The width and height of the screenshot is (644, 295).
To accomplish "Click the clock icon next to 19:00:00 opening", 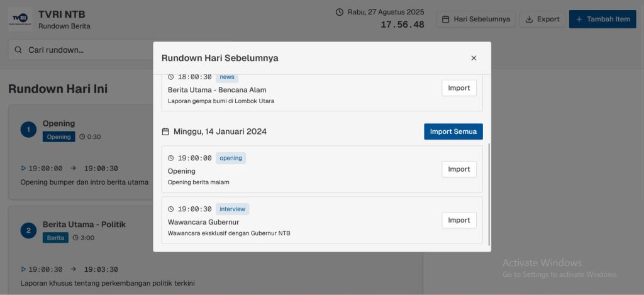I will point(171,158).
